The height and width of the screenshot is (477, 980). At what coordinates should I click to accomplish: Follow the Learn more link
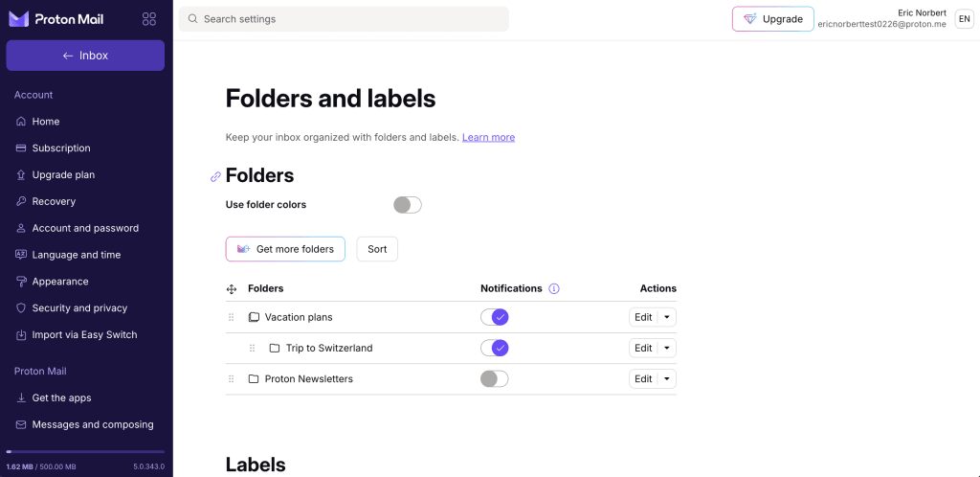pyautogui.click(x=488, y=138)
